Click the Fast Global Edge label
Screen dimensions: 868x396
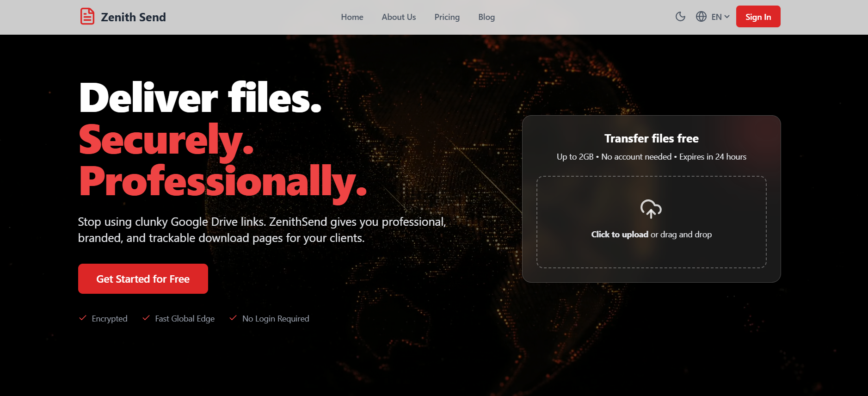185,319
